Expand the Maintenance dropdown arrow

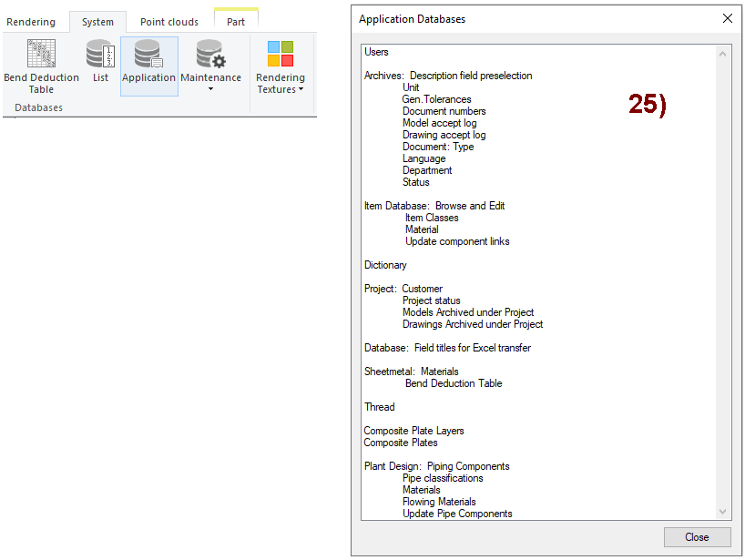click(x=210, y=89)
